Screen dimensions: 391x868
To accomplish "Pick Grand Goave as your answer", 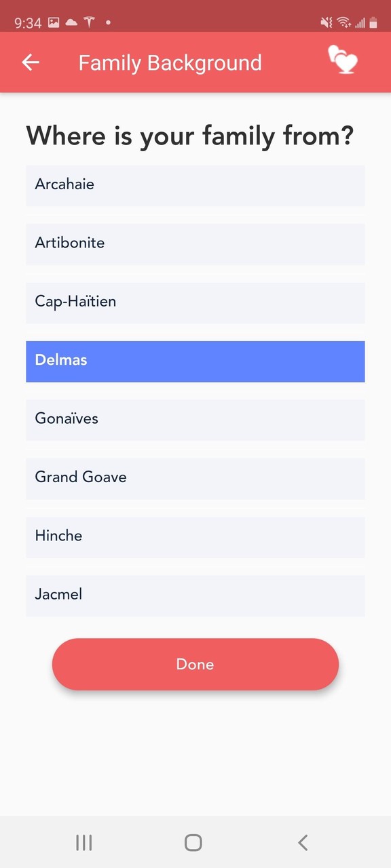I will pos(195,478).
